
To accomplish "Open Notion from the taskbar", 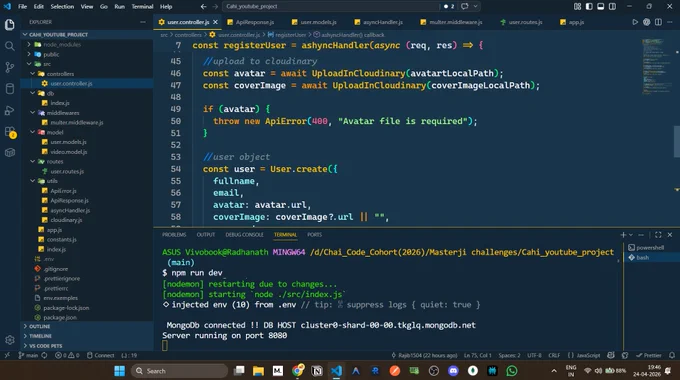I will click(317, 371).
